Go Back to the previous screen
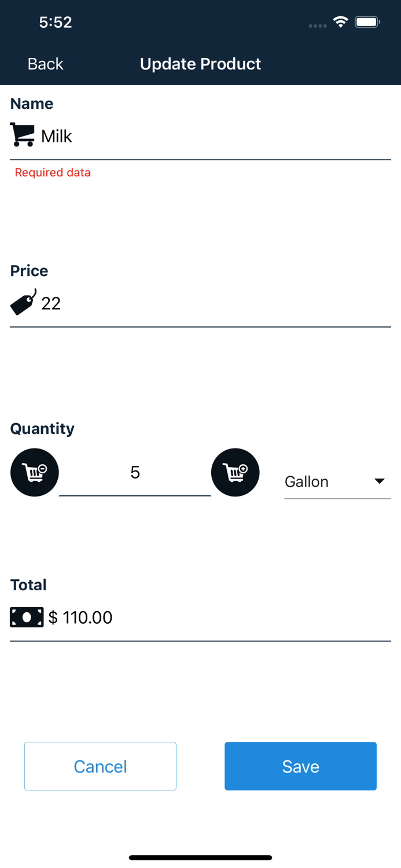 pyautogui.click(x=45, y=64)
